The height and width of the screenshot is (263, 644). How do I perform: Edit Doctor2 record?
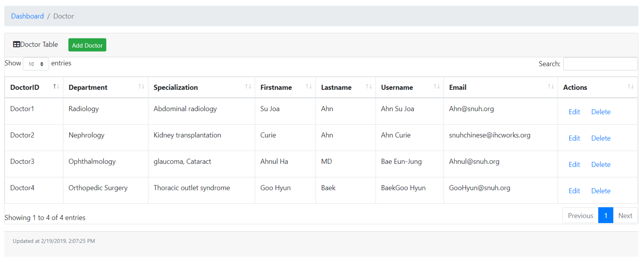[574, 138]
